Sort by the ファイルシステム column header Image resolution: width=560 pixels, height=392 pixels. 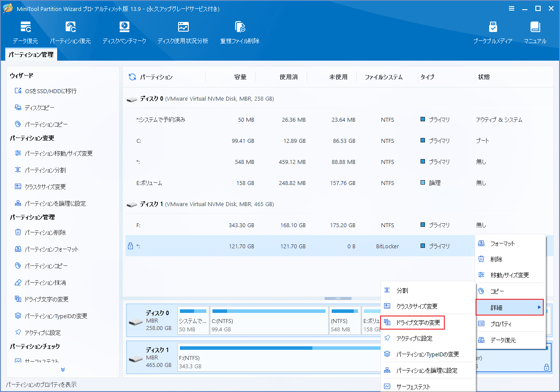coord(384,77)
